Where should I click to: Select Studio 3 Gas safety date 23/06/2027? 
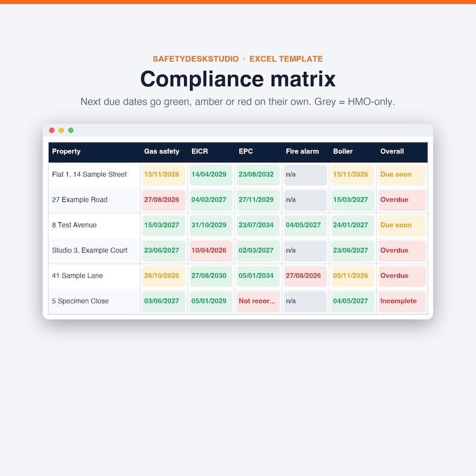point(164,251)
